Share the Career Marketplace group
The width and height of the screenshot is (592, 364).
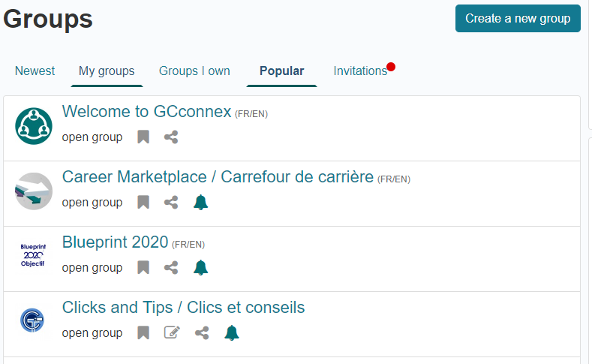point(171,202)
